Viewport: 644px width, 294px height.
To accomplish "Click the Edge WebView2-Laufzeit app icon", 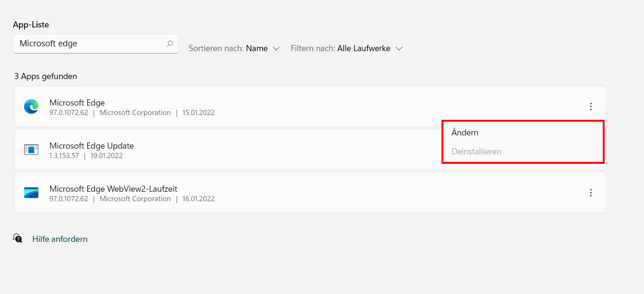I will (x=31, y=193).
